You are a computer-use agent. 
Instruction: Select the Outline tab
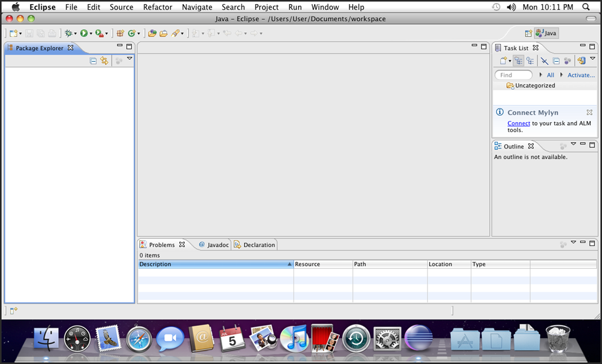tap(514, 146)
